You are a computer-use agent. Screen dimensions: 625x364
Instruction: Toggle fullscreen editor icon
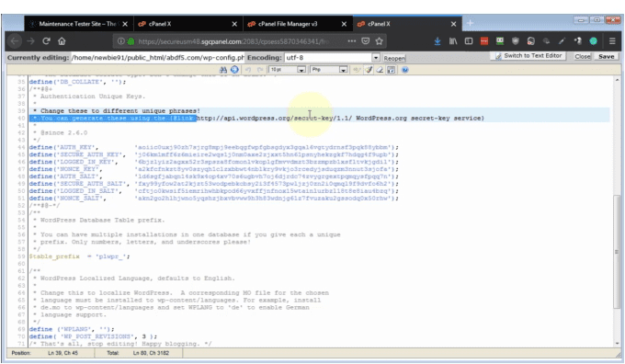click(392, 70)
